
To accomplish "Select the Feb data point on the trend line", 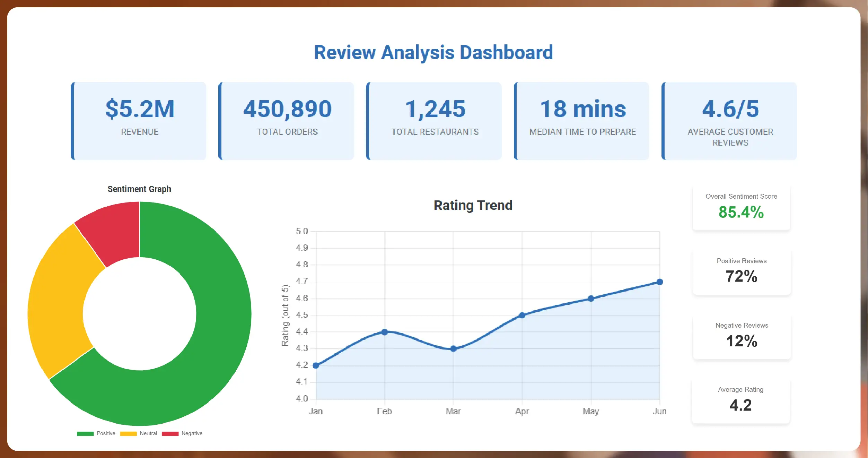I will 385,332.
